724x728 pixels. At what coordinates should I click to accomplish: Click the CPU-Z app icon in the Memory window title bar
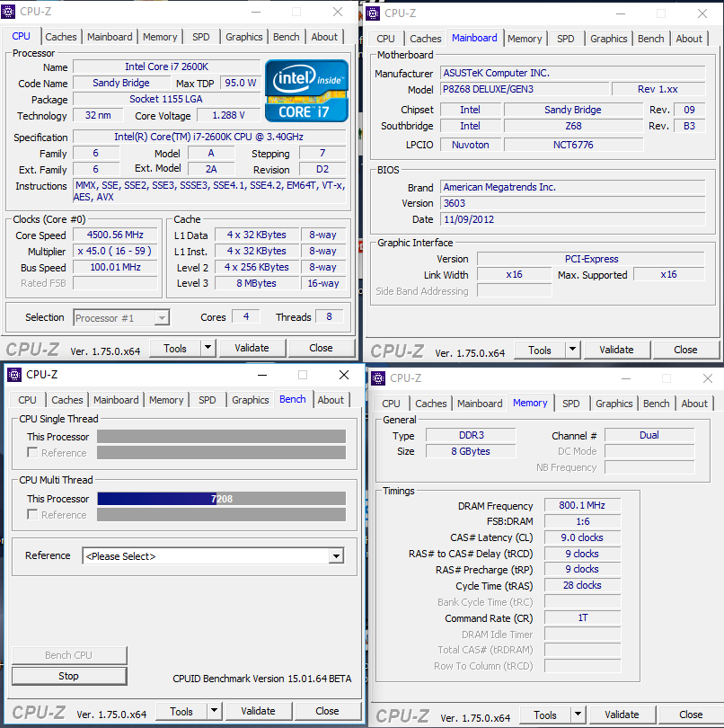[x=378, y=378]
